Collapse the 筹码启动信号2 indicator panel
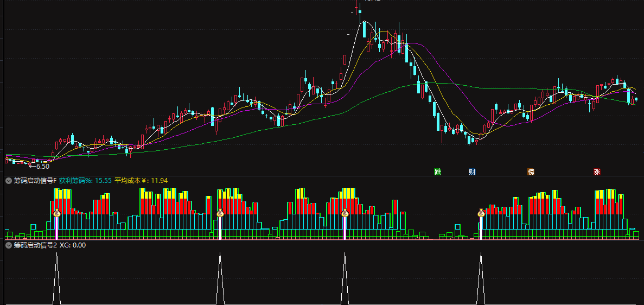644x305 pixels. click(8, 245)
